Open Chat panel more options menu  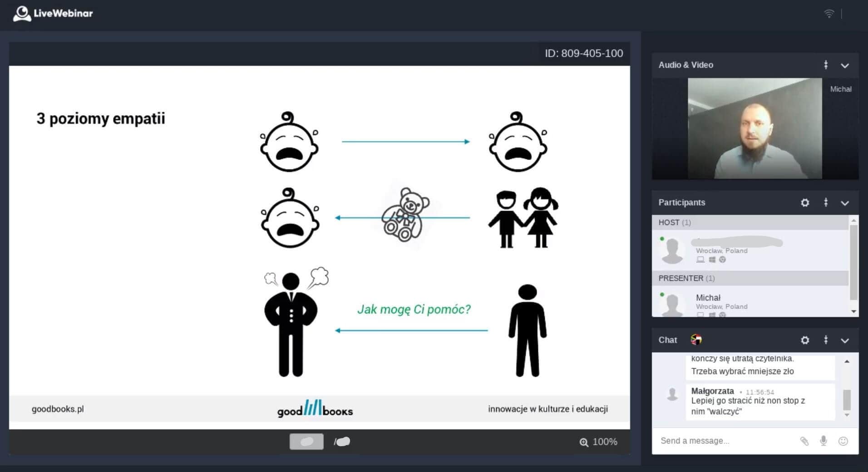[826, 340]
